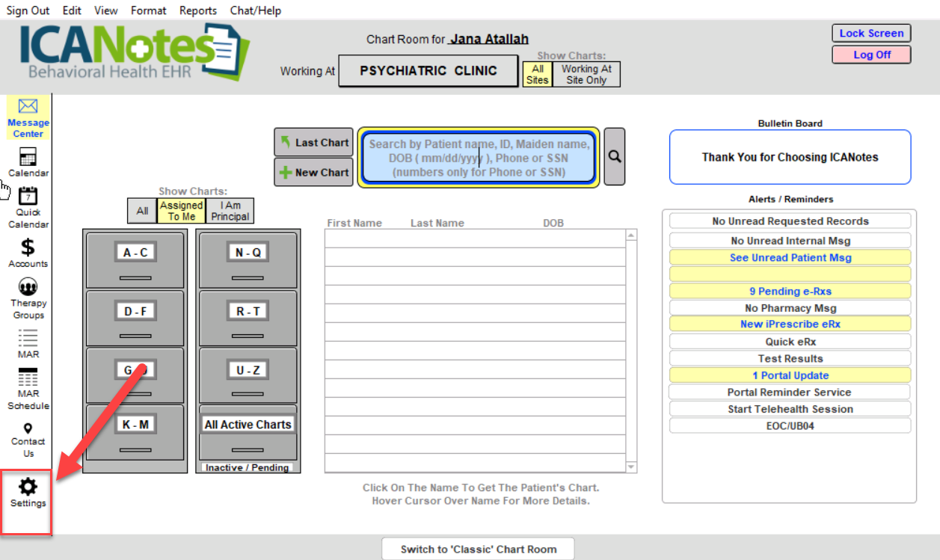The height and width of the screenshot is (560, 940).
Task: Click the New Chart button
Action: 313,172
